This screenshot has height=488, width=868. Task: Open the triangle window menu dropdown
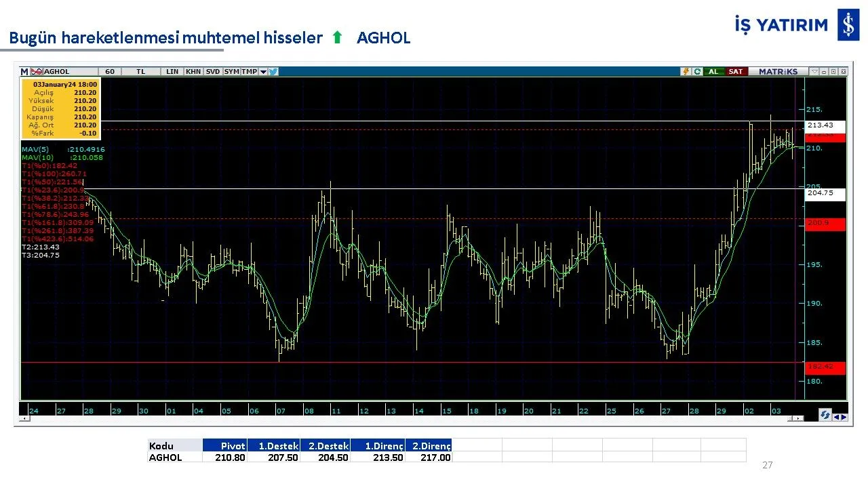click(814, 71)
